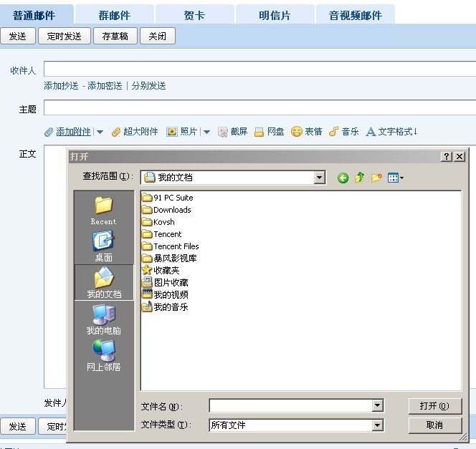Select 网上邻居 in the places bar
This screenshot has width=476, height=449.
coord(103,356)
